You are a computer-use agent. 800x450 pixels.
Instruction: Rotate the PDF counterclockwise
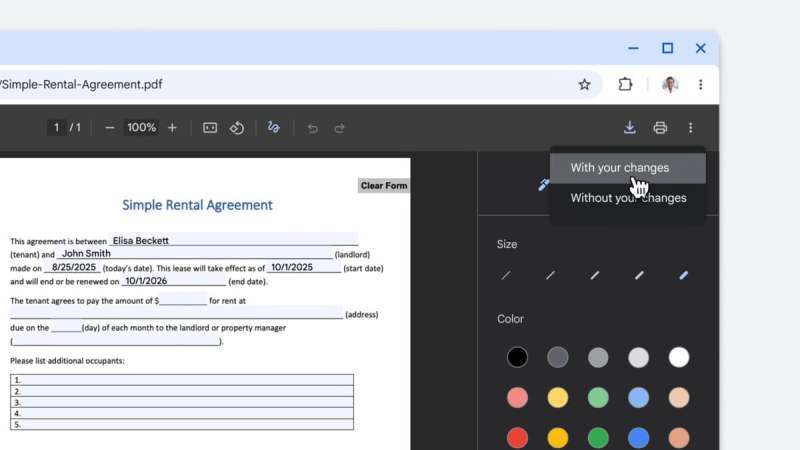[236, 128]
